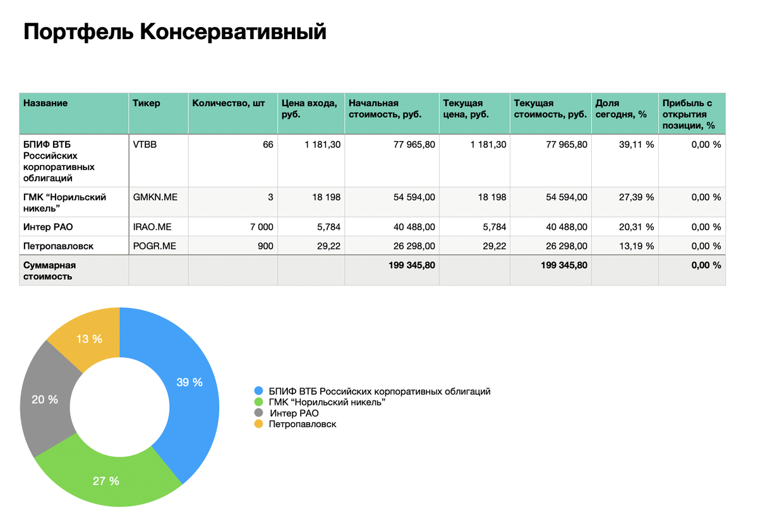Viewport: 758px width, 532px height.
Task: Select the VTBB current value 77 965,80
Action: (x=551, y=160)
